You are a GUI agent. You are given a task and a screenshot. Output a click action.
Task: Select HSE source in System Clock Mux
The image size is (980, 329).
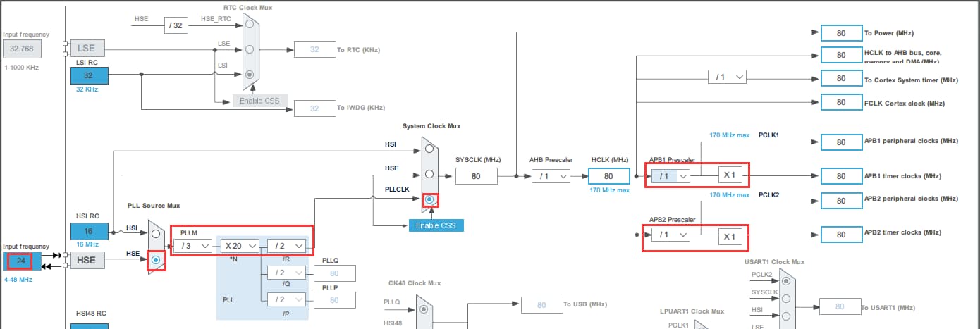coord(428,174)
